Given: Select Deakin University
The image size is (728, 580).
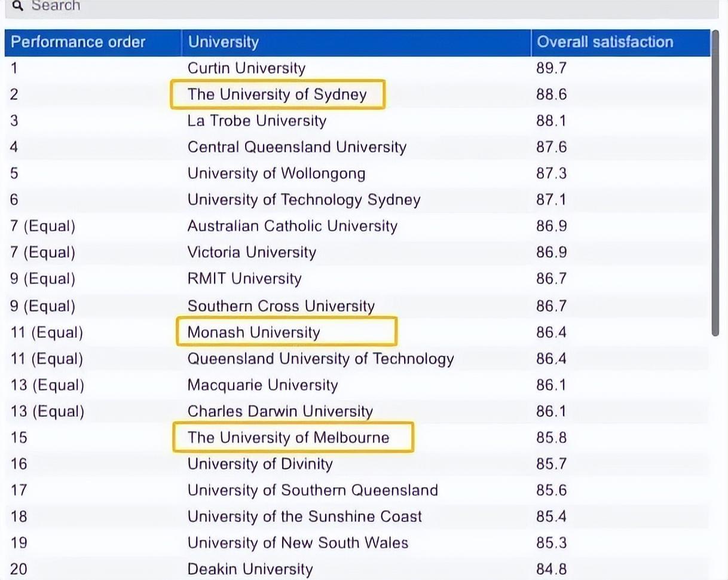Looking at the screenshot, I should [x=250, y=569].
